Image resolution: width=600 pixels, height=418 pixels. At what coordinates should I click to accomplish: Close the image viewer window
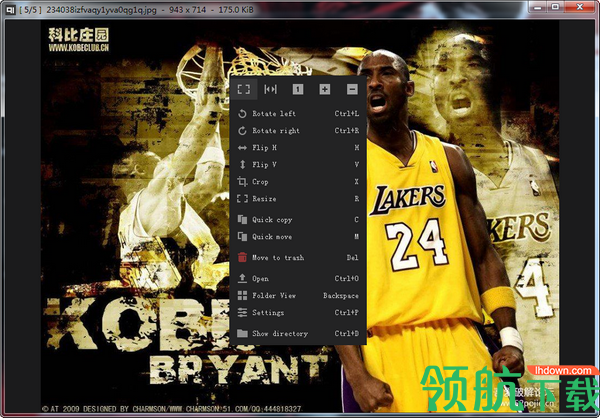coord(580,7)
